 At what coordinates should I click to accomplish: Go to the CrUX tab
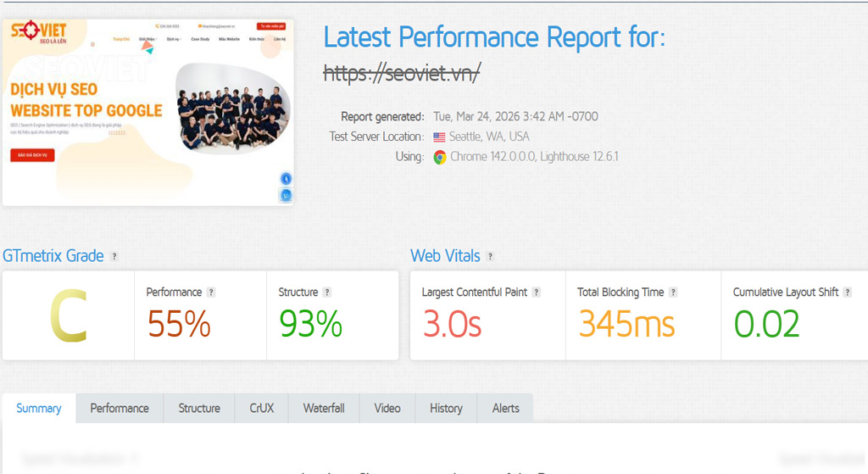tap(262, 408)
